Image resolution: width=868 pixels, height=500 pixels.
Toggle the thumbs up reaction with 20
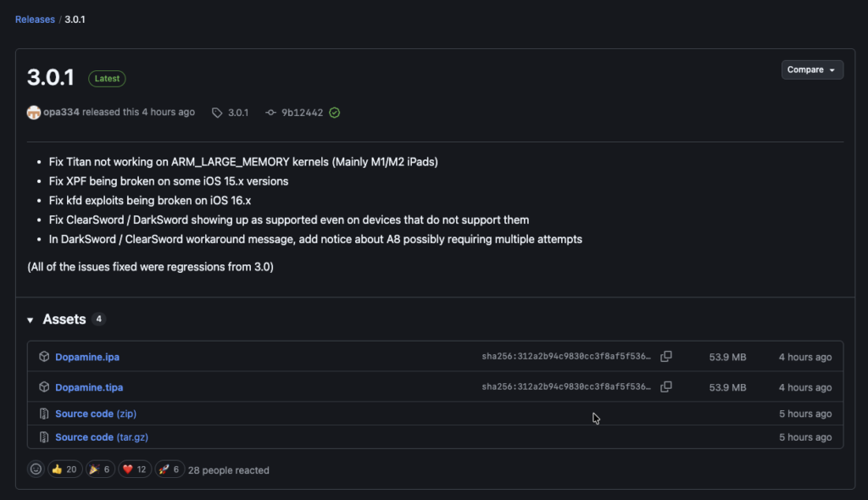tap(64, 469)
